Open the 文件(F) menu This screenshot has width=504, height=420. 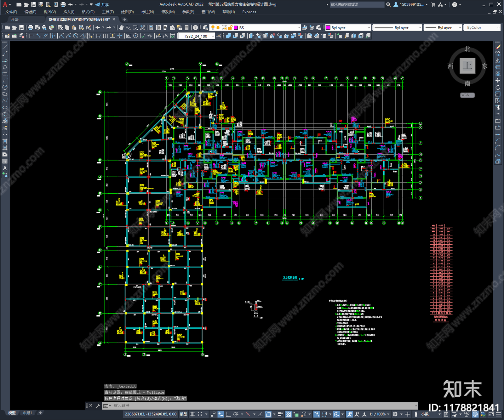click(x=11, y=12)
